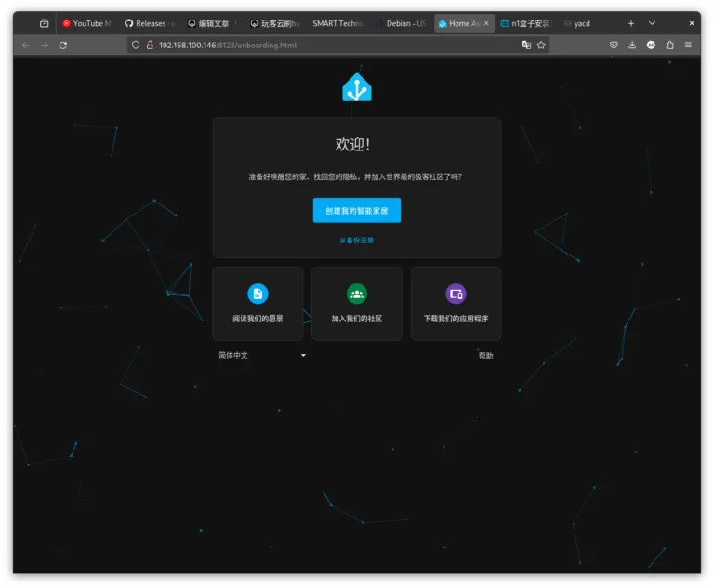Open the recent browsing view icon
Image resolution: width=714 pixels, height=588 pixels.
pyautogui.click(x=45, y=23)
